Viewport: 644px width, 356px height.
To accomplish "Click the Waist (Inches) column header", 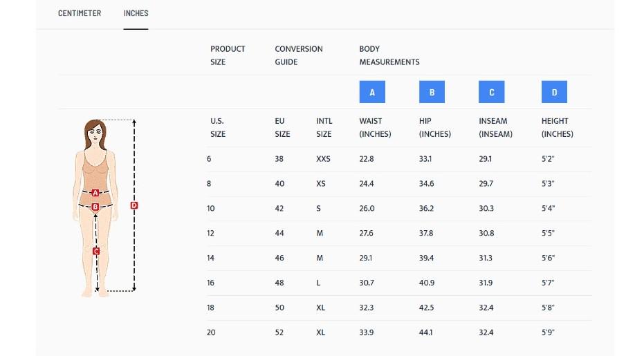I will point(375,128).
